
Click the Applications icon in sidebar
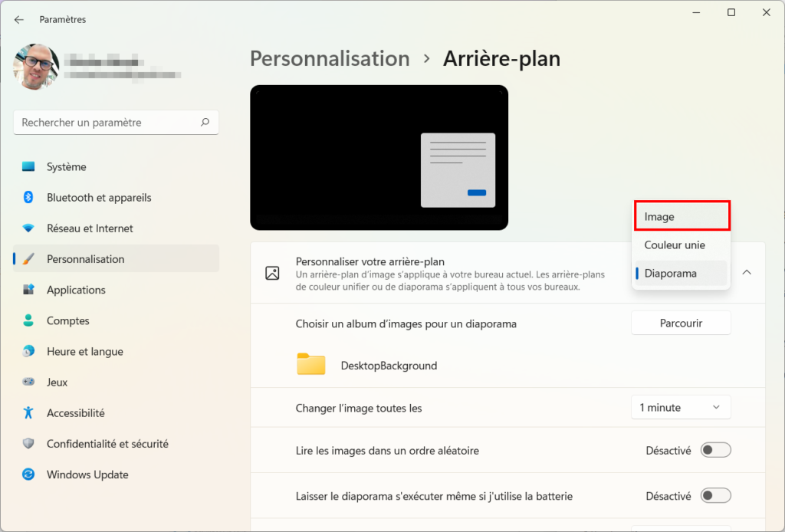click(28, 289)
